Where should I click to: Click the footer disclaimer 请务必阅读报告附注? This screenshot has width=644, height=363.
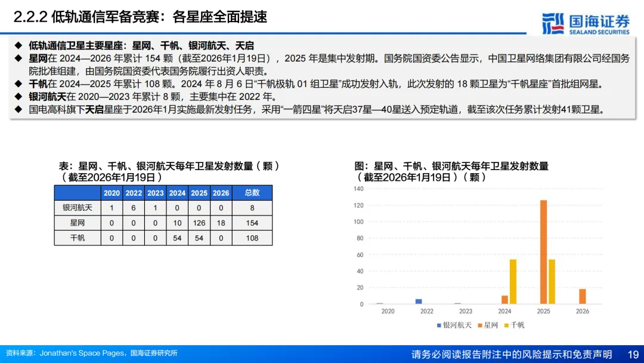(x=512, y=355)
